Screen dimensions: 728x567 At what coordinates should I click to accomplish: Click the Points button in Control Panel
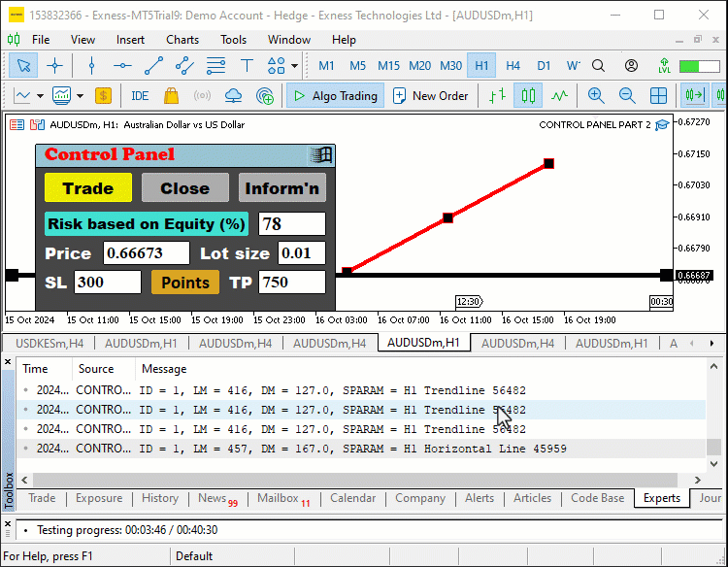(x=185, y=283)
